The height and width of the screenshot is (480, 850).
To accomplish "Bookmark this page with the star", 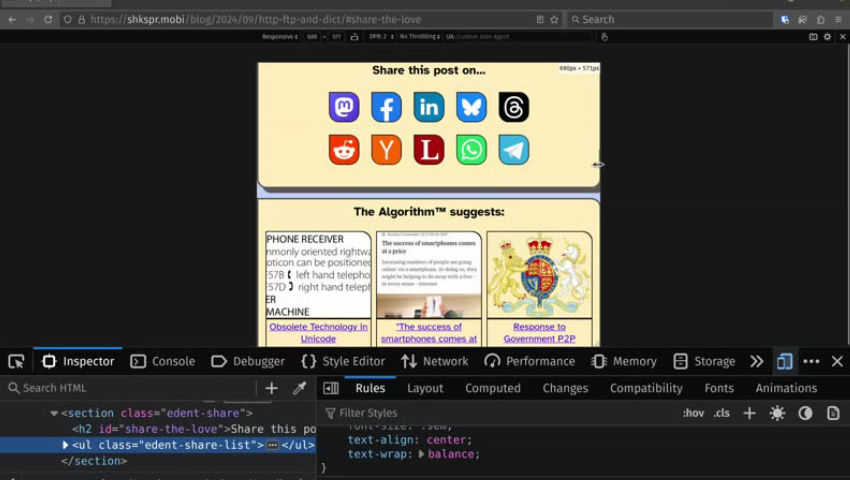I will (554, 20).
